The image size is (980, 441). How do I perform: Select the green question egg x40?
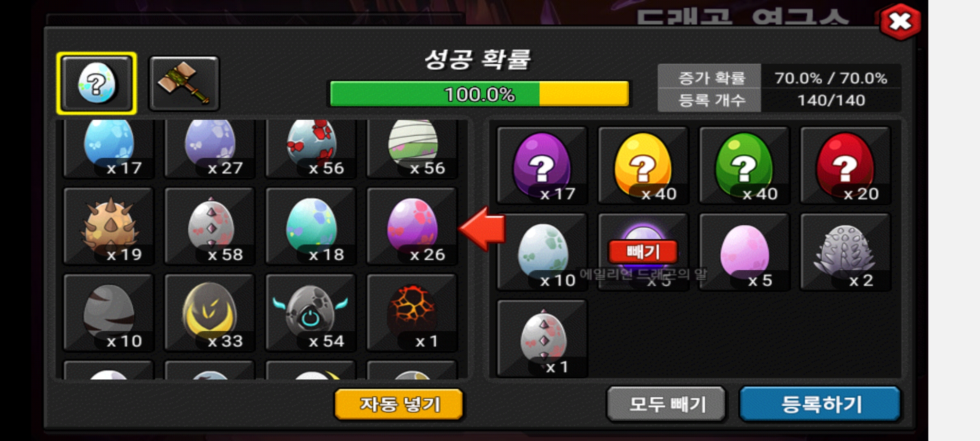[744, 165]
